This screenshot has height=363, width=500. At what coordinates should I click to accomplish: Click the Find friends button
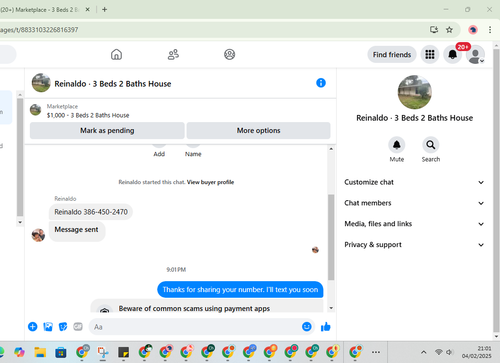tap(392, 55)
